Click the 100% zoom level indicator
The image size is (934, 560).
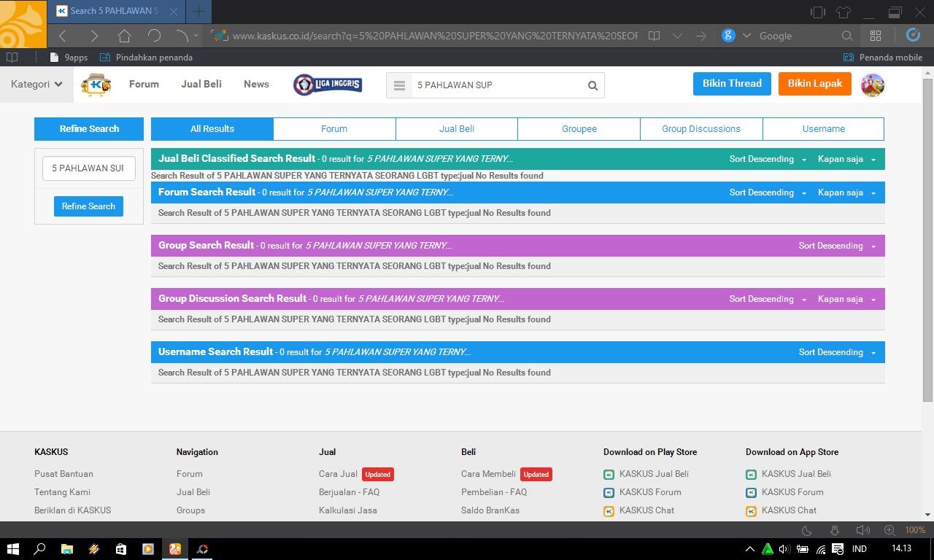(915, 530)
